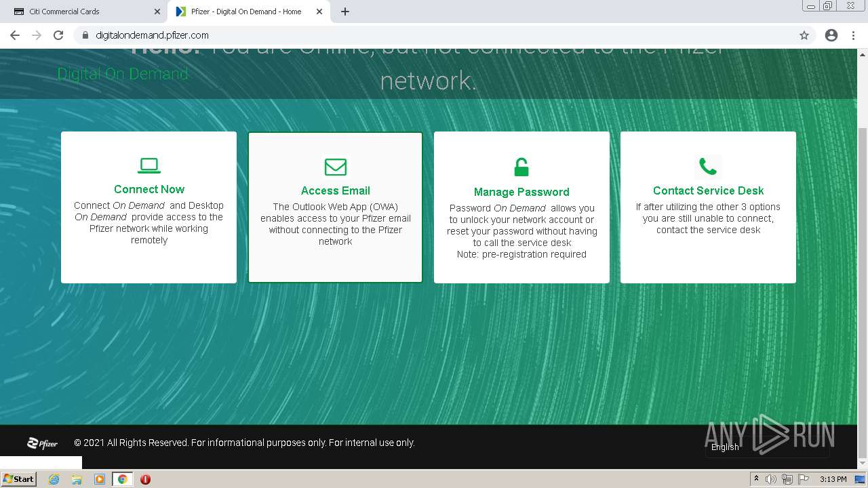Launch media player from the taskbar
Image resolution: width=868 pixels, height=488 pixels.
pyautogui.click(x=100, y=479)
